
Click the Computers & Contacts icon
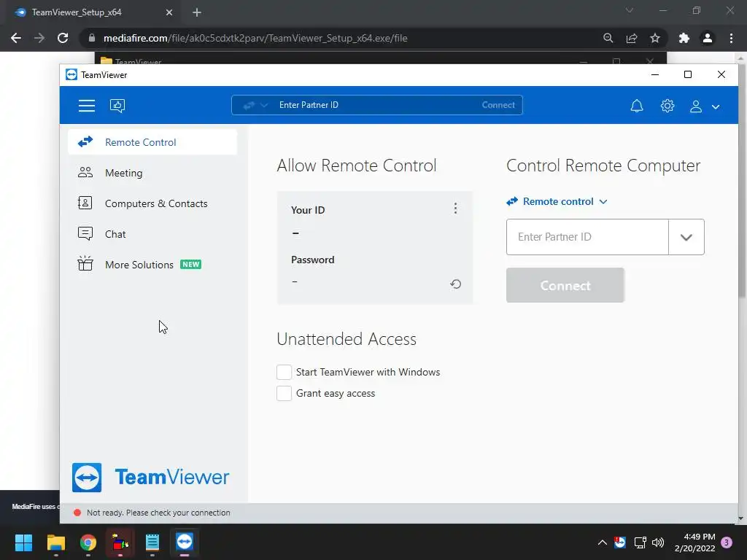click(85, 203)
